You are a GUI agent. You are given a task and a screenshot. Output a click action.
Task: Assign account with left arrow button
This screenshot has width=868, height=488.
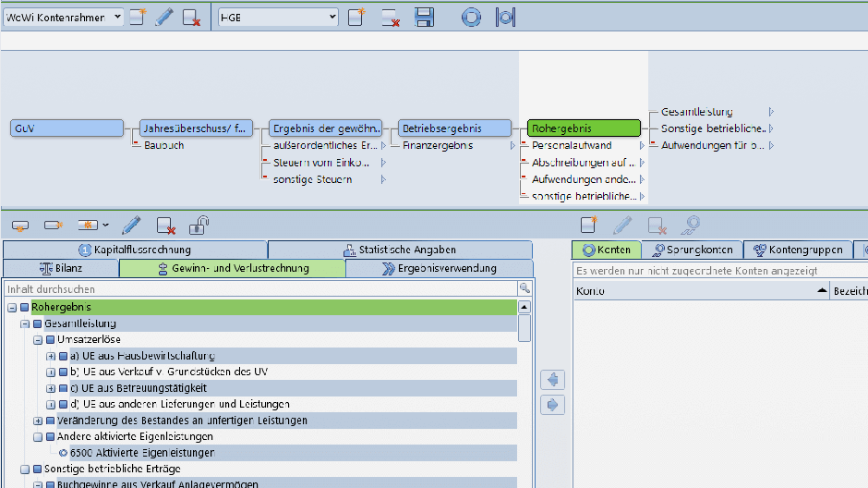[552, 380]
